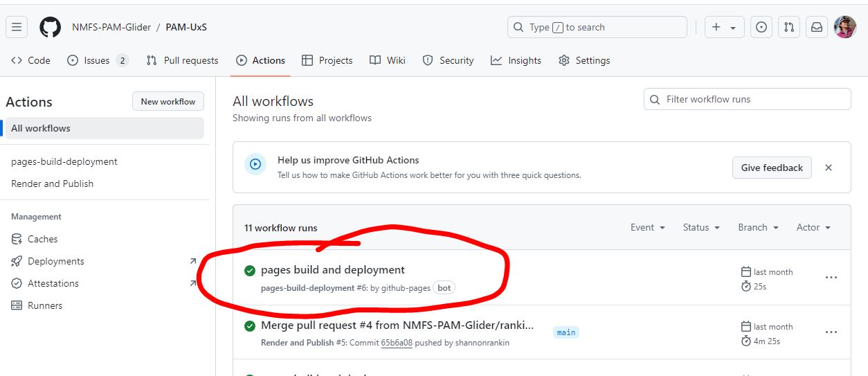
Task: Open pull requests icon in header
Action: click(789, 27)
